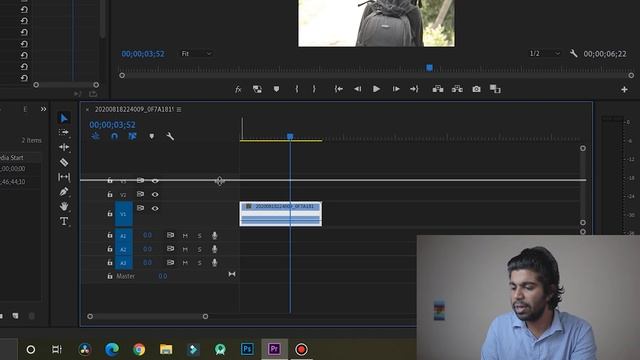Viewport: 640px width, 360px height.
Task: Open the sequence panel menu icon
Action: pos(179,109)
